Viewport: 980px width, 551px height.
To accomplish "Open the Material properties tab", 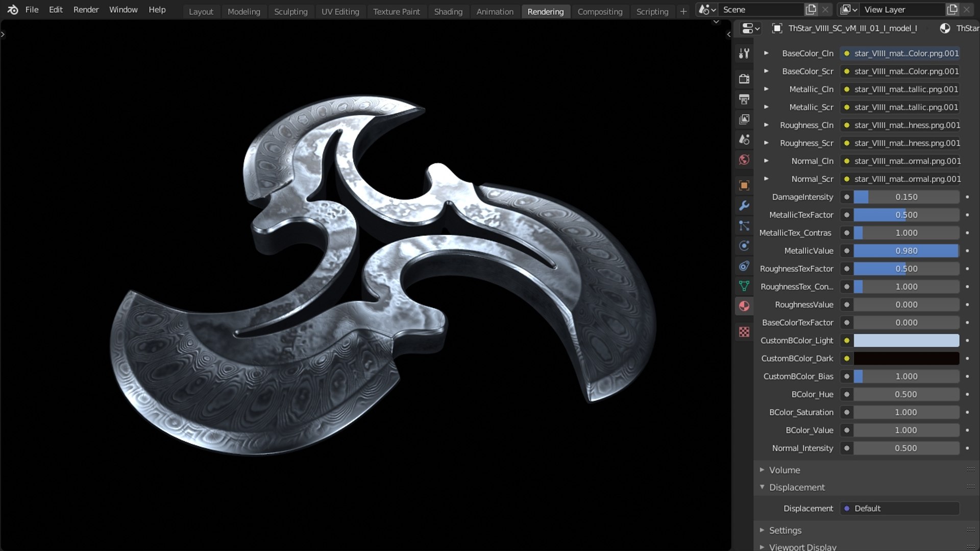I will click(x=744, y=306).
